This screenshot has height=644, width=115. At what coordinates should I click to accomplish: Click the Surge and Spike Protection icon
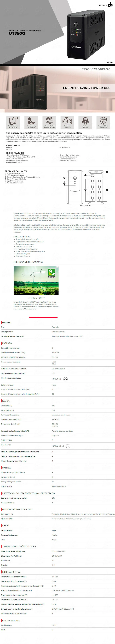(103, 123)
